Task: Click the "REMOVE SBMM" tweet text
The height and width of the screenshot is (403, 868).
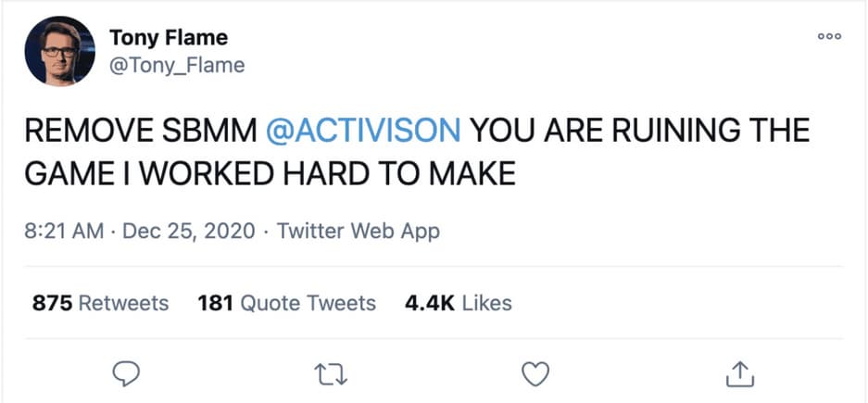Action: tap(141, 132)
